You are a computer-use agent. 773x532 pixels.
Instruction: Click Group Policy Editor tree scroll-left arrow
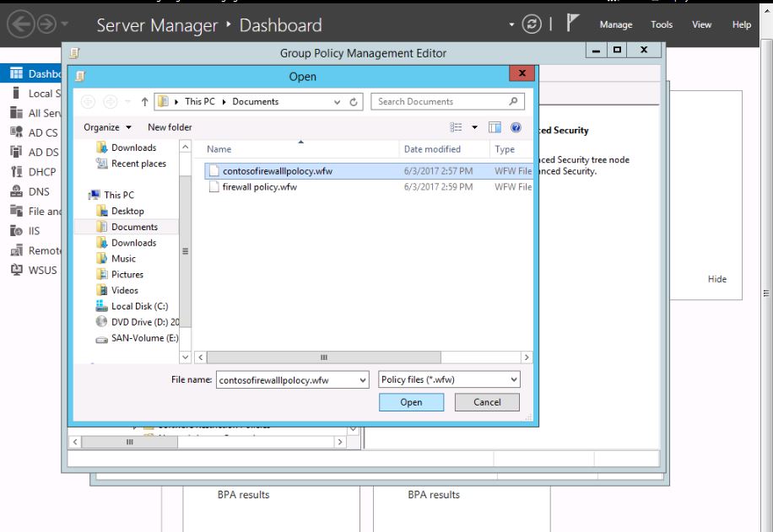[x=75, y=442]
